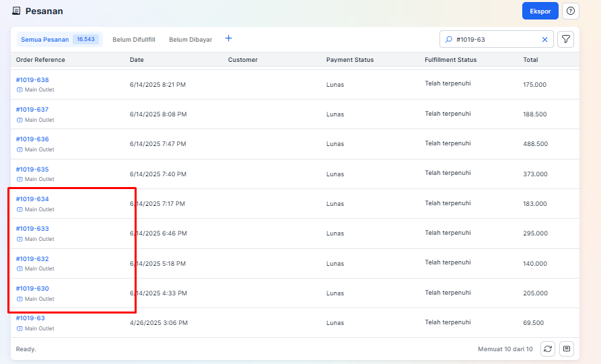Open order #1019-63
Image resolution: width=601 pixels, height=364 pixels.
(30, 318)
